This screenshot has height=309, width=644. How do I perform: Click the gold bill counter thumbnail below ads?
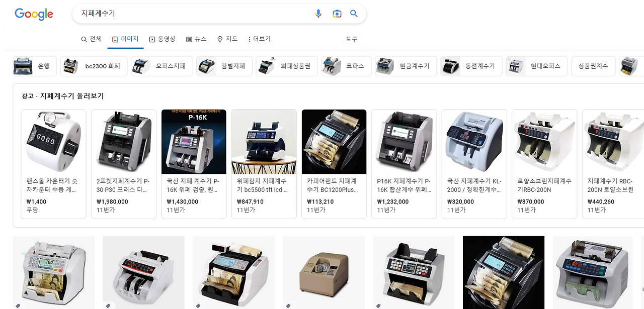323,273
